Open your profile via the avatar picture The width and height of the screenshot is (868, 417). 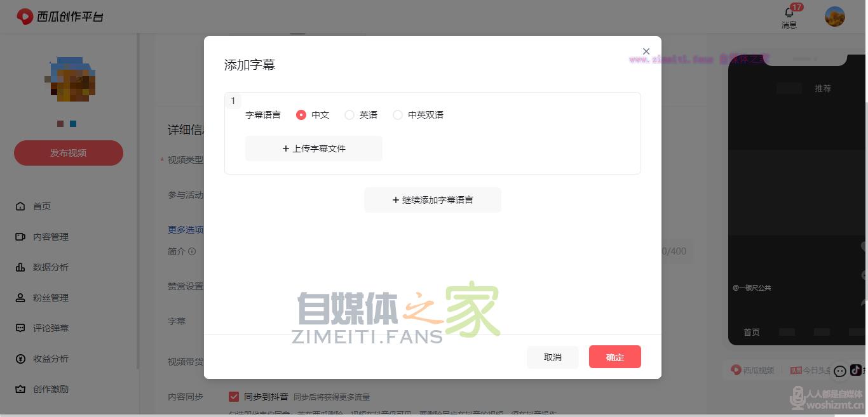click(834, 16)
